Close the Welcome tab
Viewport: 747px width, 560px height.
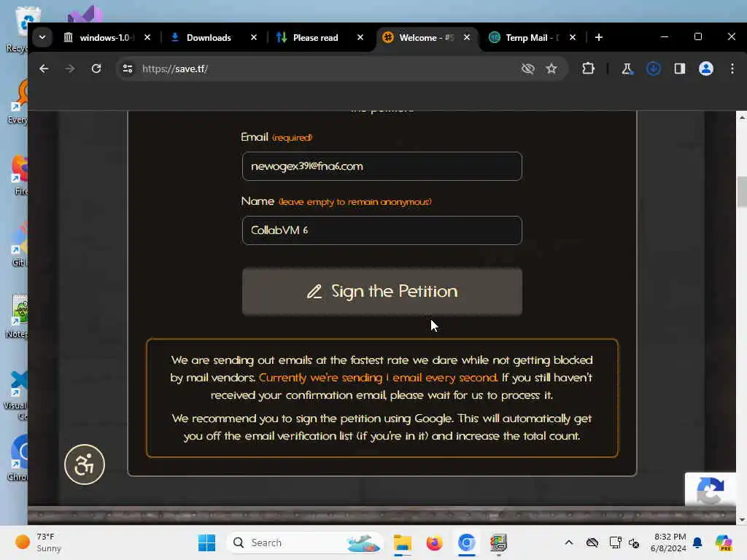pos(467,37)
